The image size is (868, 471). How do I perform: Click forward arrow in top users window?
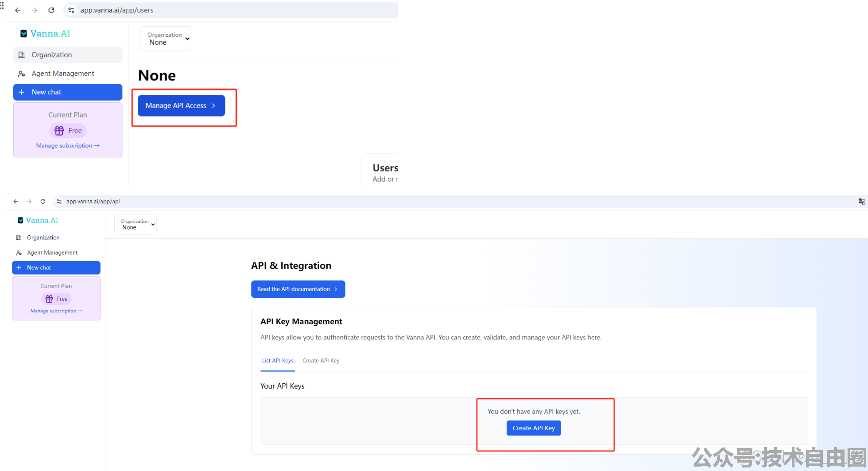35,10
